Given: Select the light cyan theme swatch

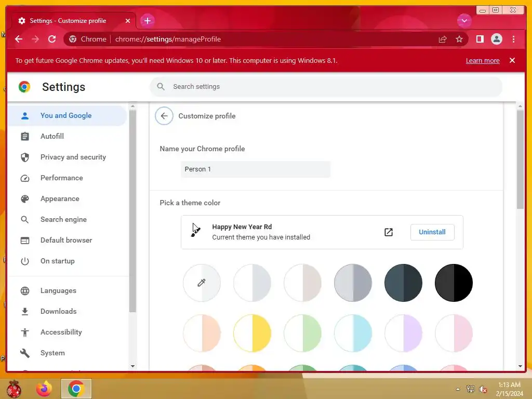Looking at the screenshot, I should [x=353, y=333].
